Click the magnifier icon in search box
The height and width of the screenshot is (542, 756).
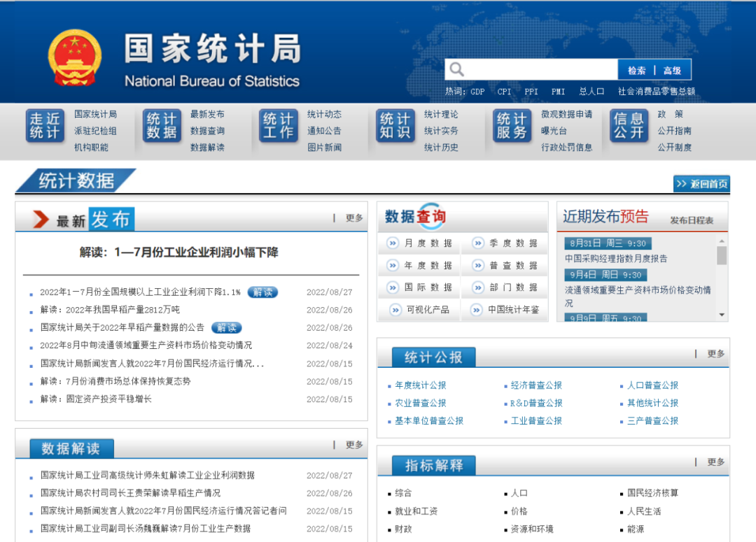pos(456,70)
